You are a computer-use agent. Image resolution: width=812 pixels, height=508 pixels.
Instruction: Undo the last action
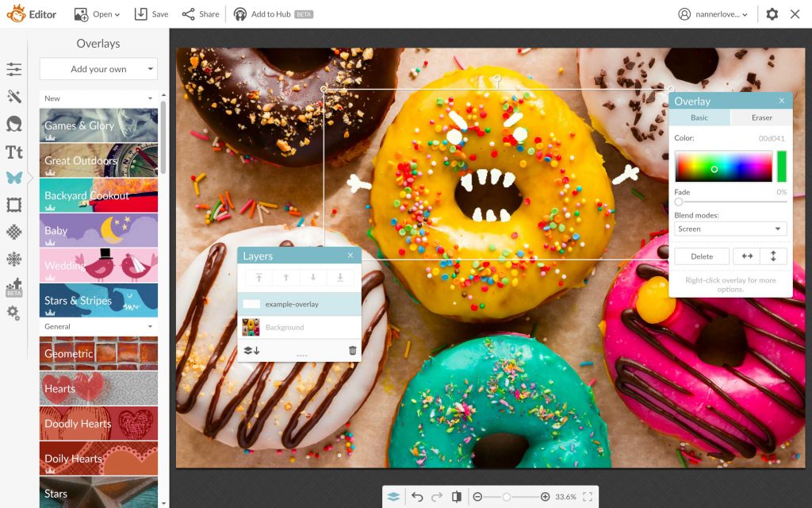coord(418,496)
